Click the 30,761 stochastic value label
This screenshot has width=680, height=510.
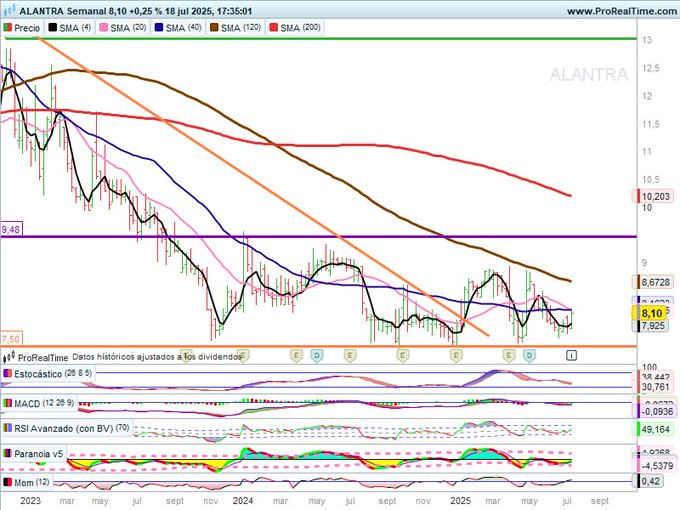[655, 387]
